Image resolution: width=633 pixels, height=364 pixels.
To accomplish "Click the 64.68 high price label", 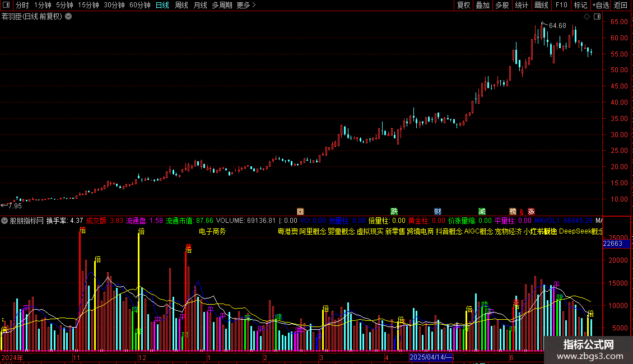I will pyautogui.click(x=557, y=26).
